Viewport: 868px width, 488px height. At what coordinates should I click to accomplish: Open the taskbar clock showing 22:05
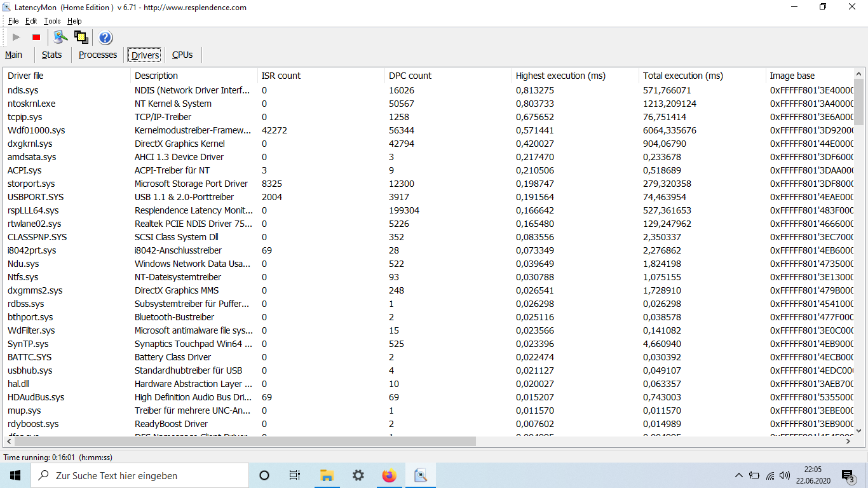click(x=813, y=475)
